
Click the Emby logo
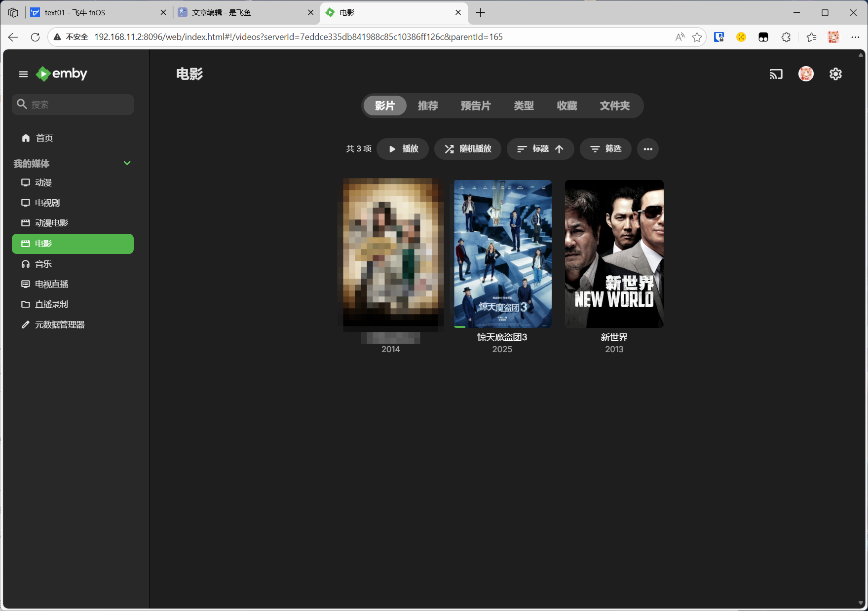tap(62, 74)
